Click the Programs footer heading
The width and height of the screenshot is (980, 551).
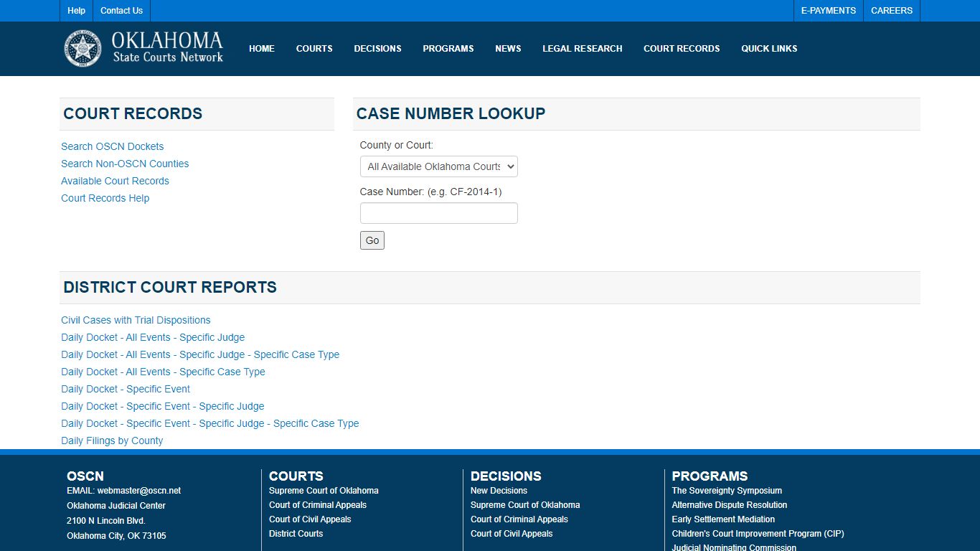[710, 476]
